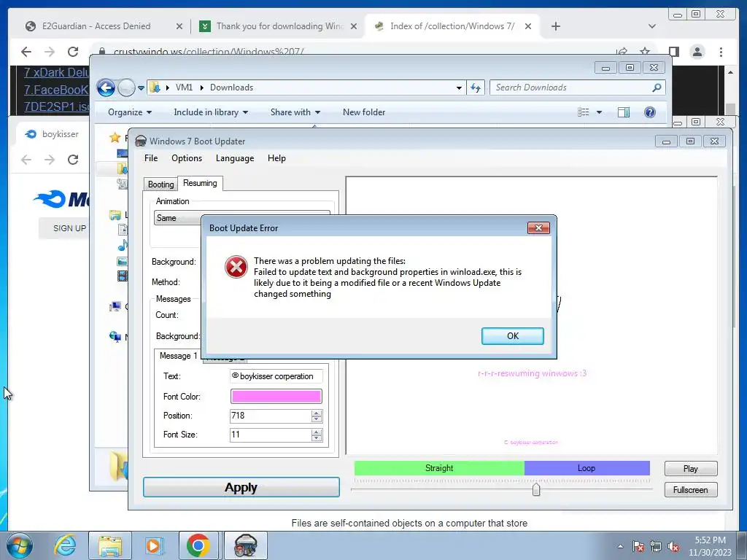Click the Chrome bookmark star icon
Viewport: 747px width, 560px height.
(x=645, y=52)
